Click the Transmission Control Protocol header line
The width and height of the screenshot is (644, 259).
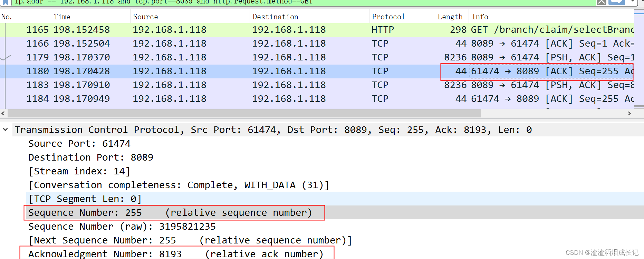(273, 130)
